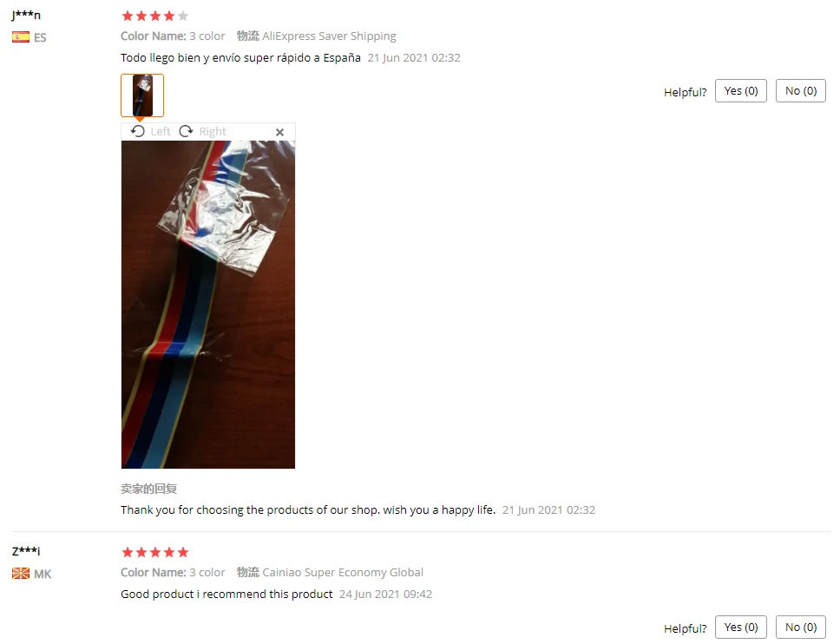Image resolution: width=840 pixels, height=644 pixels.
Task: Click the four-star rating of J***n's review
Action: [x=154, y=16]
